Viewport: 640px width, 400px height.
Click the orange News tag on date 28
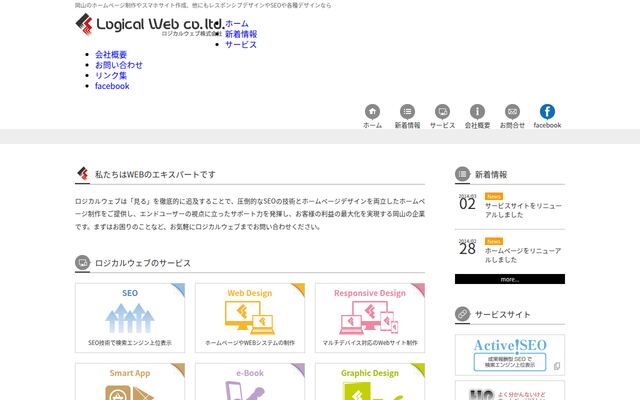[x=494, y=241]
